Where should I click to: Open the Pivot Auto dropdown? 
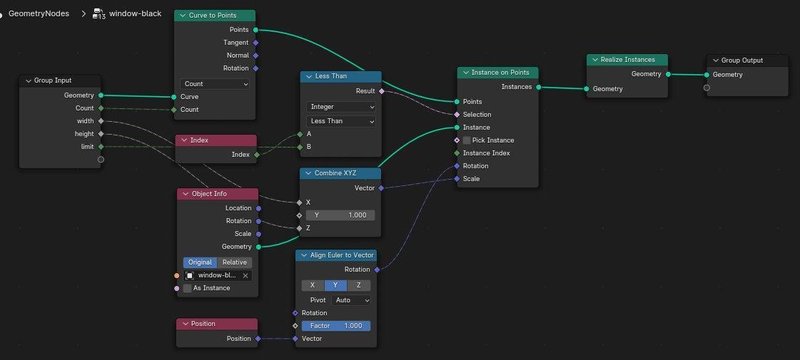coord(351,300)
